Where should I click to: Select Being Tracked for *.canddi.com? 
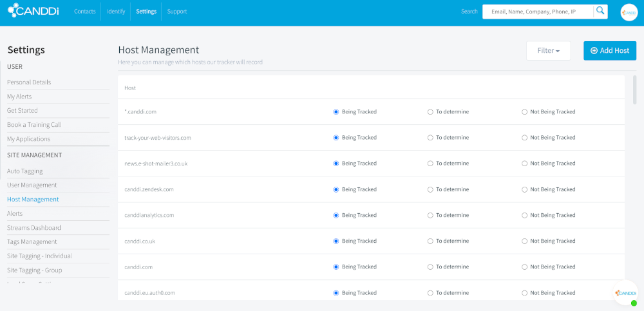(336, 112)
